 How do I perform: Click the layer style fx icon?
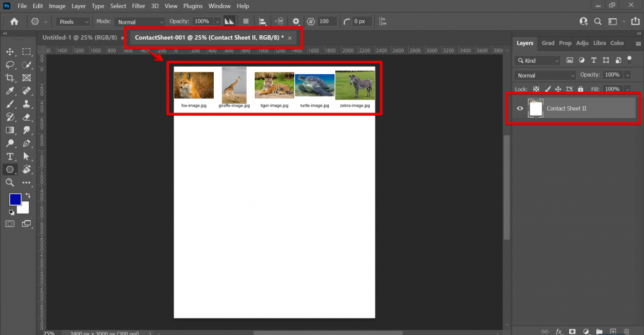pos(558,331)
